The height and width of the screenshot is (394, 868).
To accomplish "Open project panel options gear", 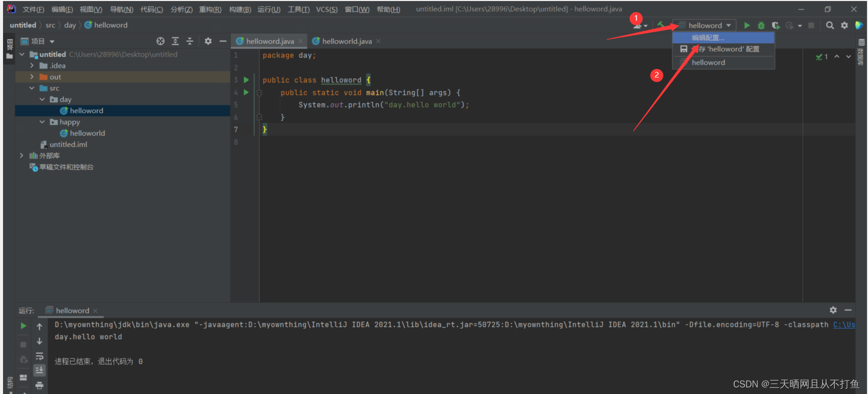I will pyautogui.click(x=208, y=41).
